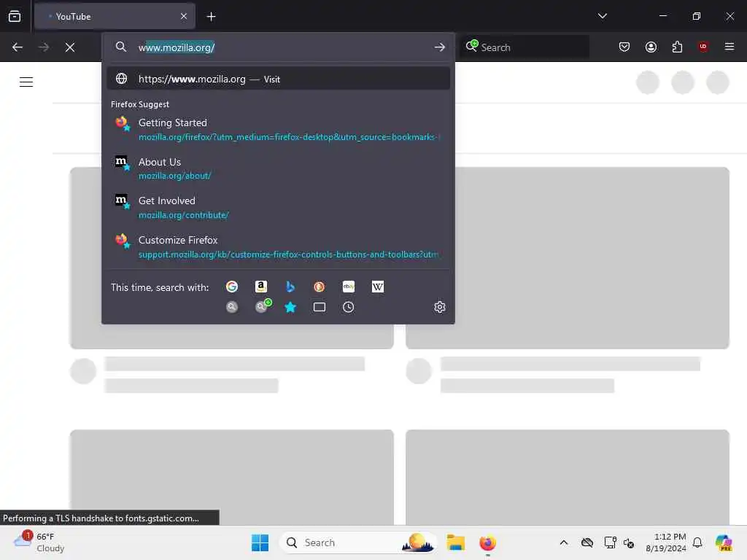Image resolution: width=747 pixels, height=560 pixels.
Task: Open search settings gear in dropdown
Action: pos(440,307)
